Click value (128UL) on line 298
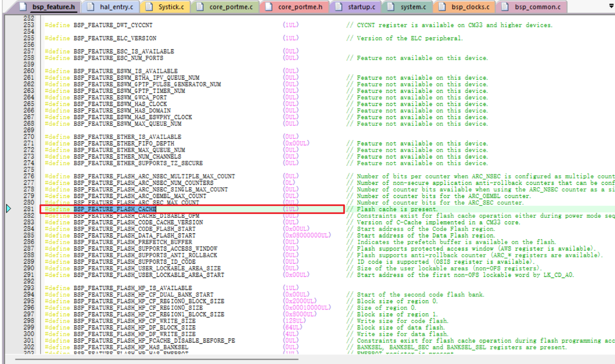This screenshot has width=615, height=364. [295, 321]
